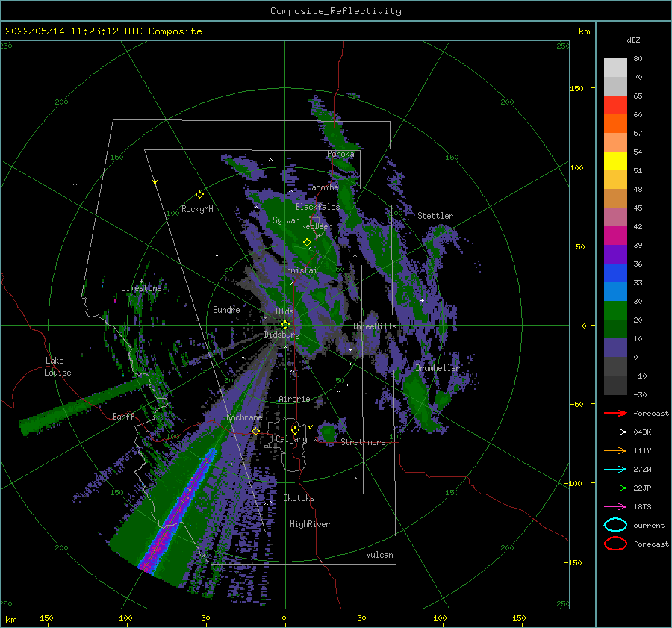Select the Sylvan label on the map
Viewport: 672px width, 628px height.
tap(286, 220)
